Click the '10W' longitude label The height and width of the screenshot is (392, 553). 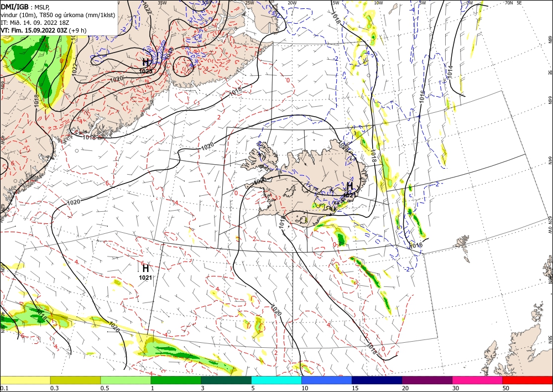378,3
